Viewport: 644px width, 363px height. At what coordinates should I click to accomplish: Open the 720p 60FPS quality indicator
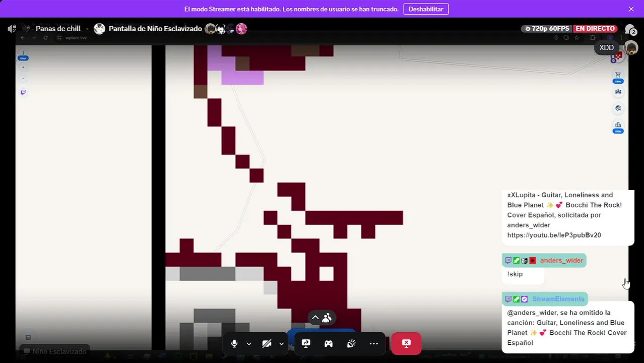pyautogui.click(x=547, y=29)
